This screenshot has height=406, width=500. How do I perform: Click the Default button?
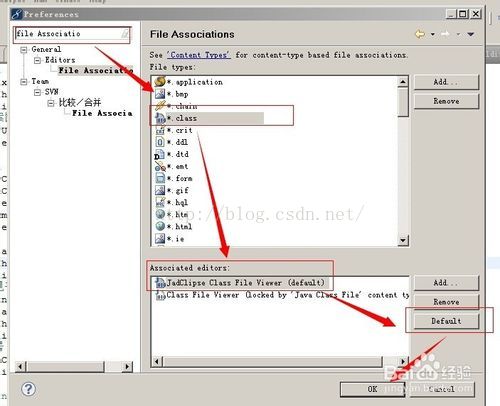pyautogui.click(x=446, y=321)
